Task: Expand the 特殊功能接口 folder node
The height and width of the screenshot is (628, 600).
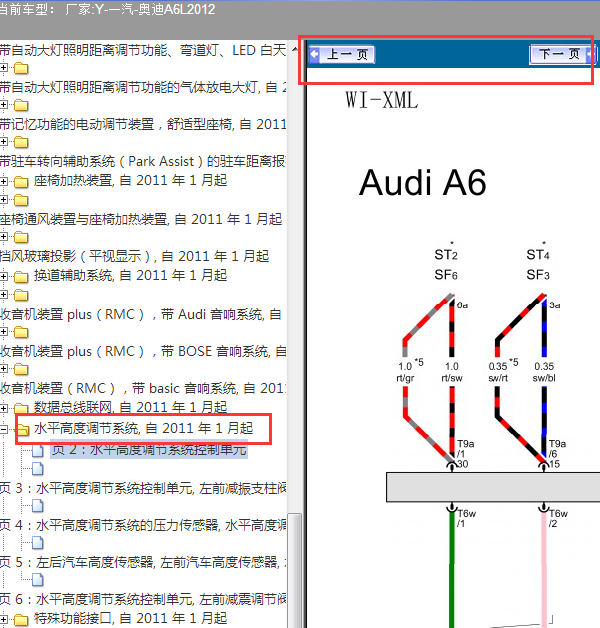Action: tap(4, 619)
